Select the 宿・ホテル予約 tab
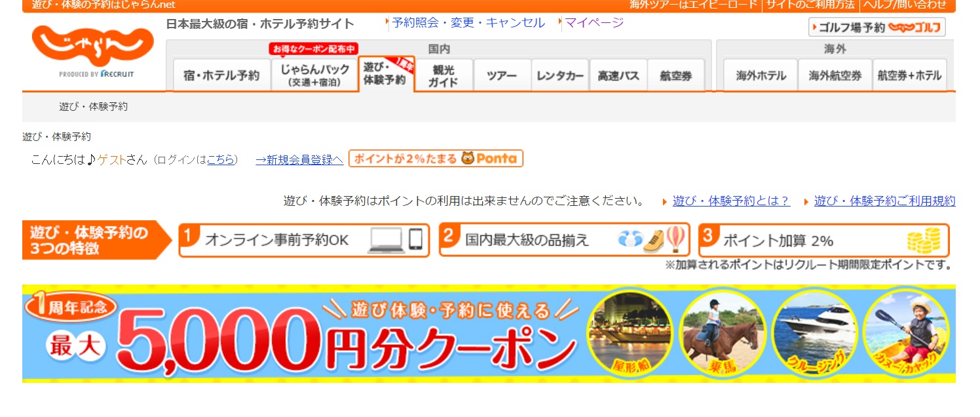Image resolution: width=980 pixels, height=417 pixels. (x=222, y=75)
